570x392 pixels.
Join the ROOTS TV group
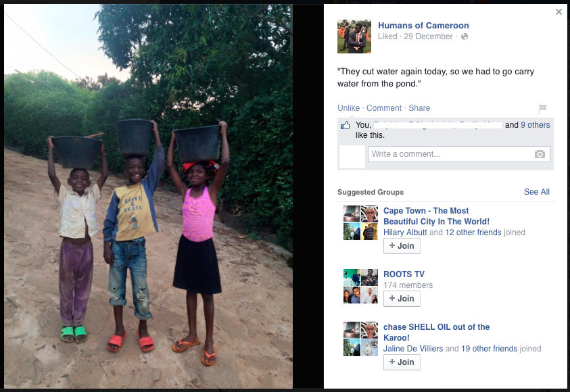(x=402, y=299)
